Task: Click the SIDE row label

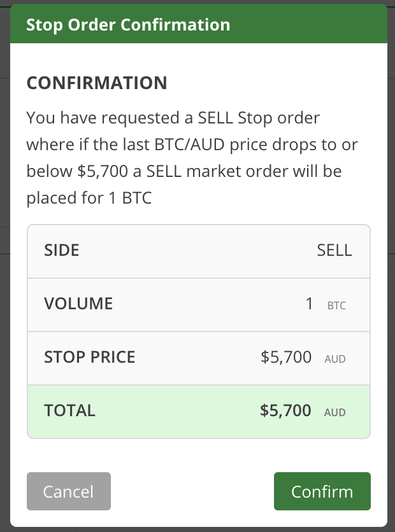Action: (61, 250)
